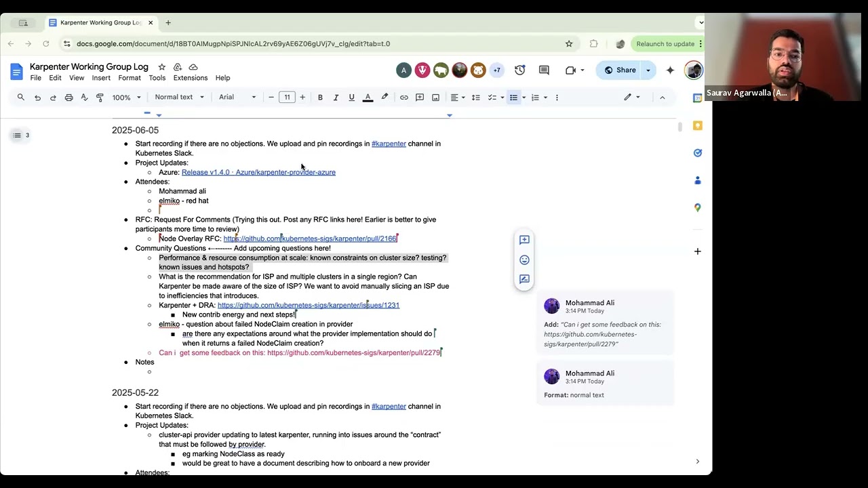Click the Share button

point(619,70)
